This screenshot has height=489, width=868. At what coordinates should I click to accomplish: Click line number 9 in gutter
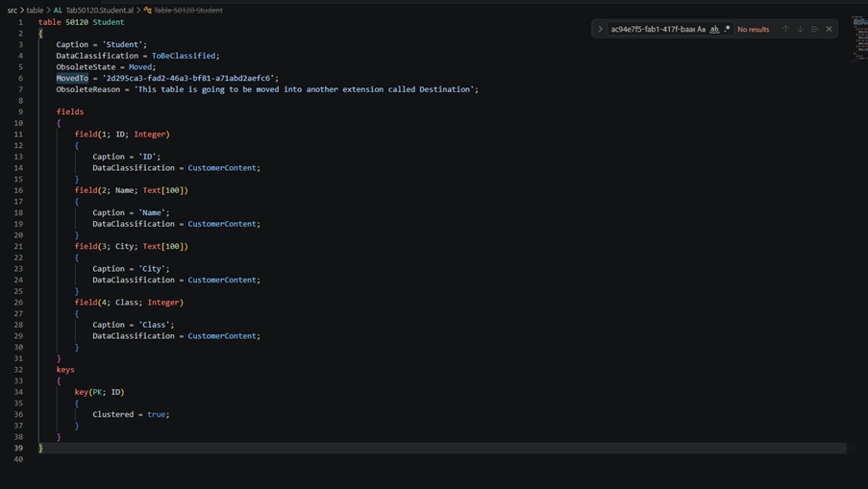point(20,111)
